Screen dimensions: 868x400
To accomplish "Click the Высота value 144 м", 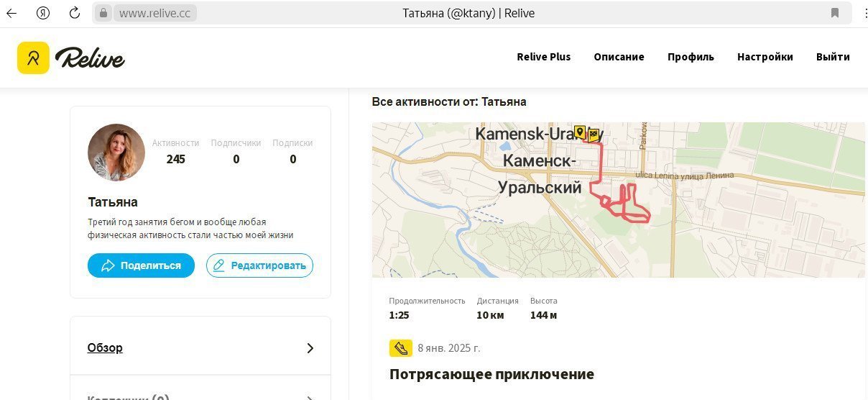I will 543,315.
